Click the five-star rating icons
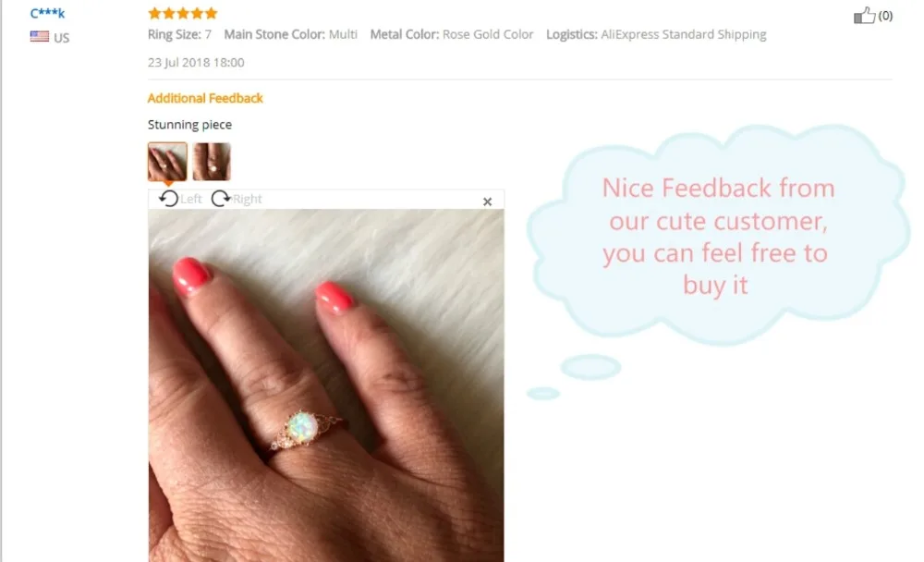Image resolution: width=924 pixels, height=562 pixels. (x=183, y=13)
